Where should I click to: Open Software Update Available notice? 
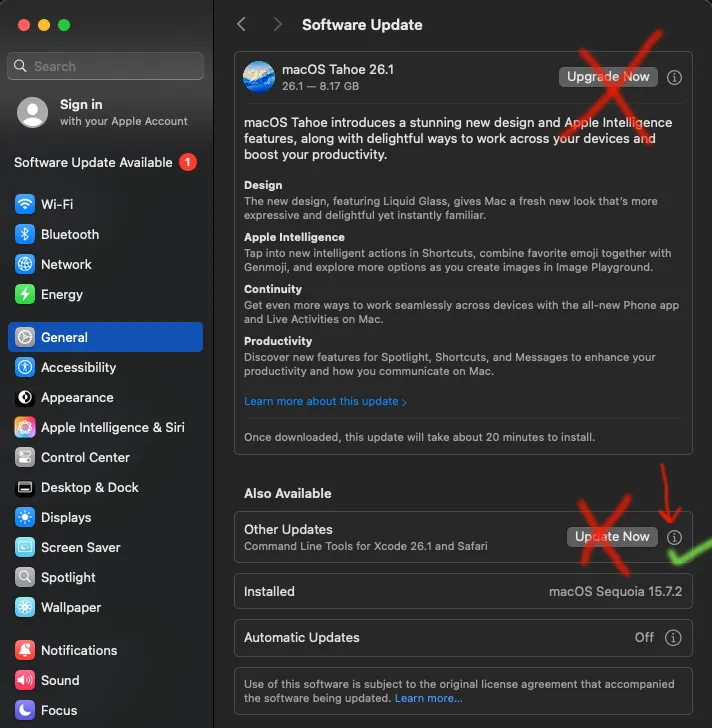105,162
